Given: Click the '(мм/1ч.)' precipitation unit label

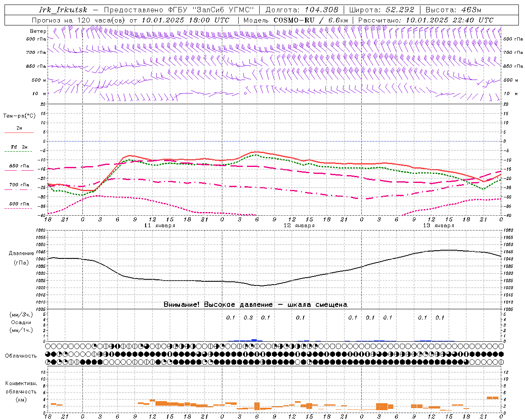Looking at the screenshot, I should point(21,330).
